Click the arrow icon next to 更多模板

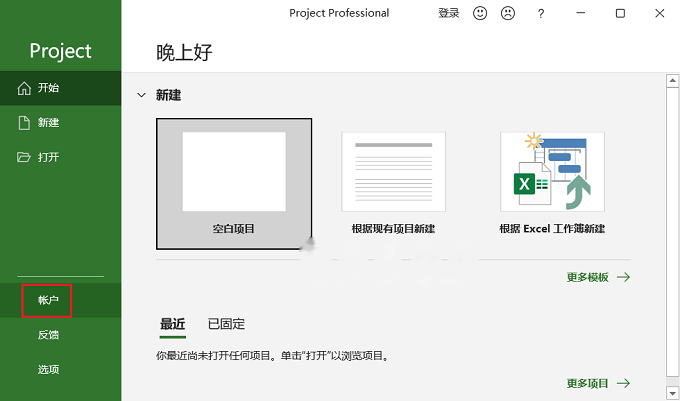624,277
